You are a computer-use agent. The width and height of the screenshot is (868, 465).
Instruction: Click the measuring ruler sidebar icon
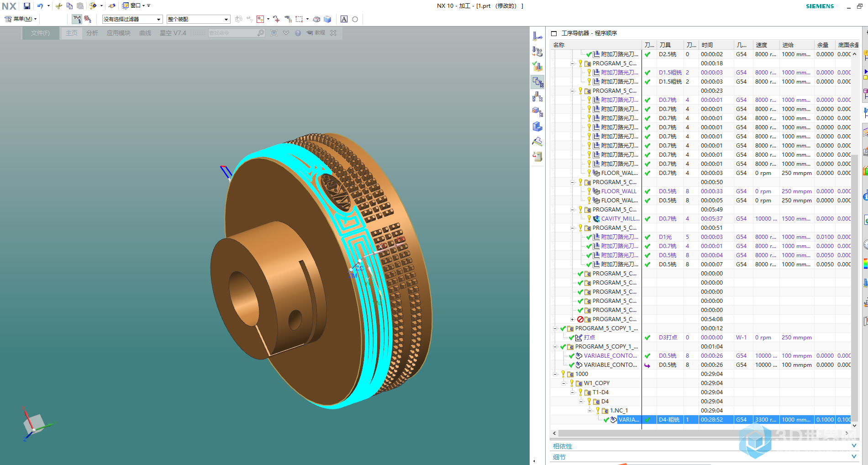tap(538, 142)
